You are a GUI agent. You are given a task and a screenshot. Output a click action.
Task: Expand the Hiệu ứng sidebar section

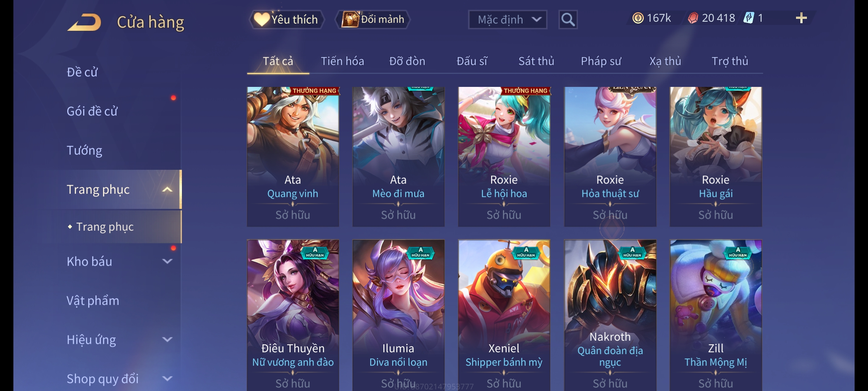pos(167,339)
